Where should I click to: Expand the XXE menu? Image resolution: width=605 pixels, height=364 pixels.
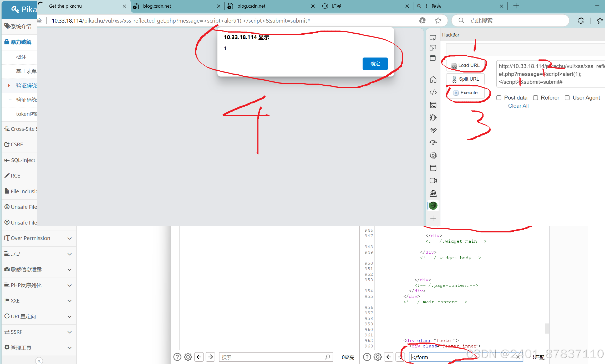39,301
